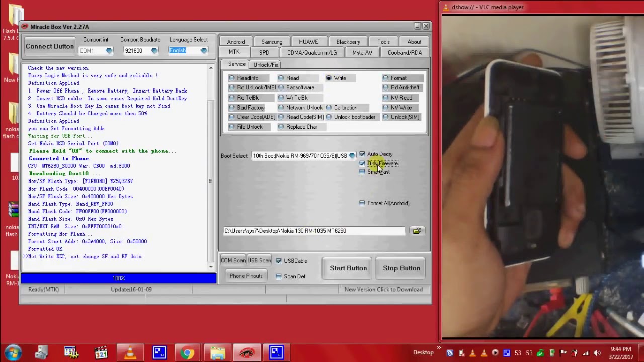Open the Comport inf COM1 dropdown
Screen dimensions: 644x362
pos(109,51)
